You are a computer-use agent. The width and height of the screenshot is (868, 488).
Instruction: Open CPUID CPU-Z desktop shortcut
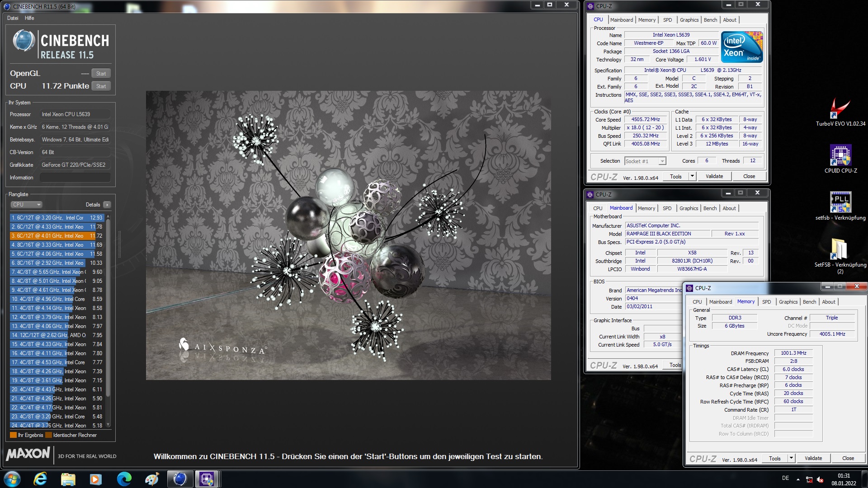(x=840, y=159)
